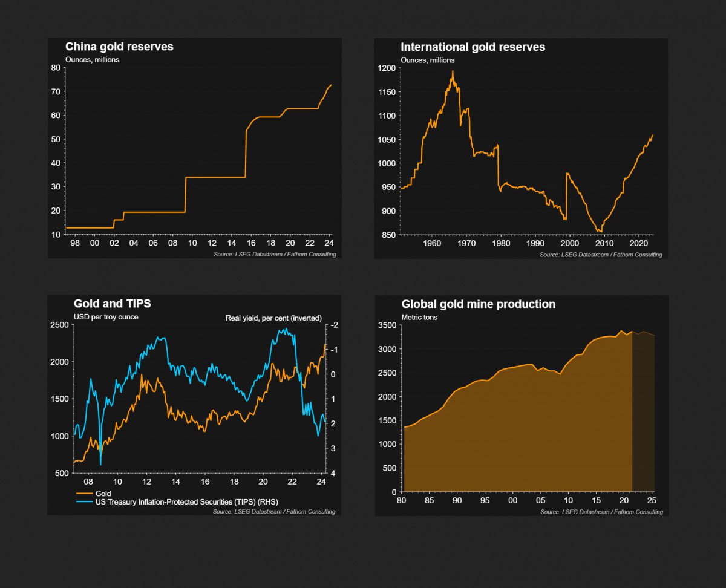Click the Gold and TIPS chart heading
The image size is (726, 588).
point(112,304)
